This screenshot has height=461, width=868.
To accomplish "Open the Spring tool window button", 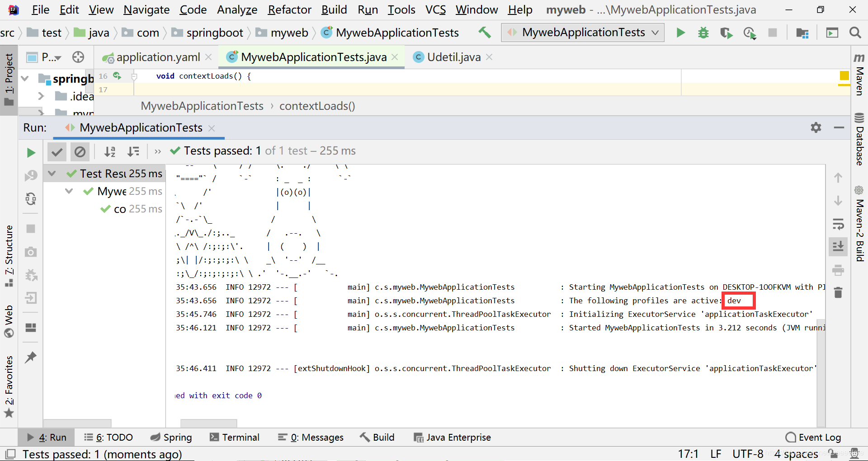I will pyautogui.click(x=171, y=437).
